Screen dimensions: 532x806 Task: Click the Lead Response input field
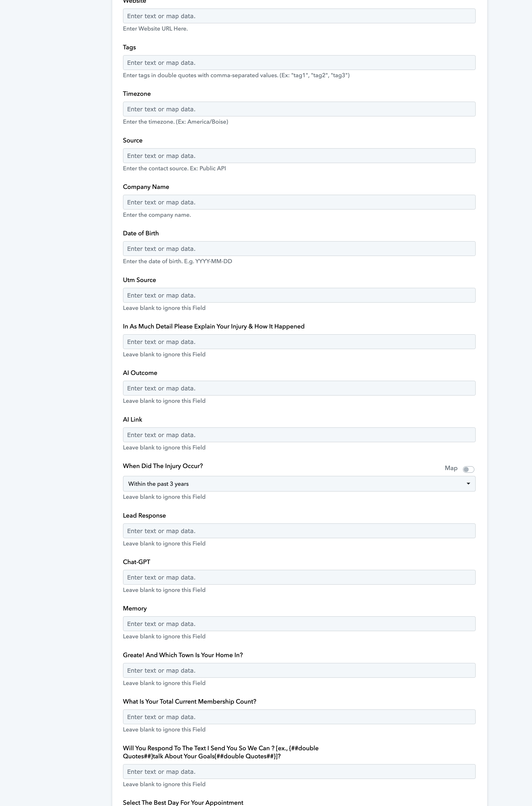[x=299, y=531]
